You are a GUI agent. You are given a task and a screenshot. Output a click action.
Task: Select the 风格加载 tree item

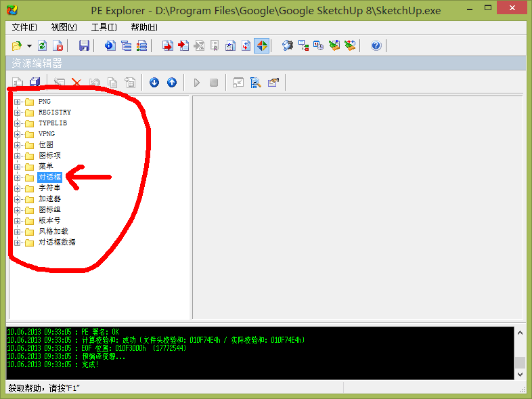click(53, 231)
